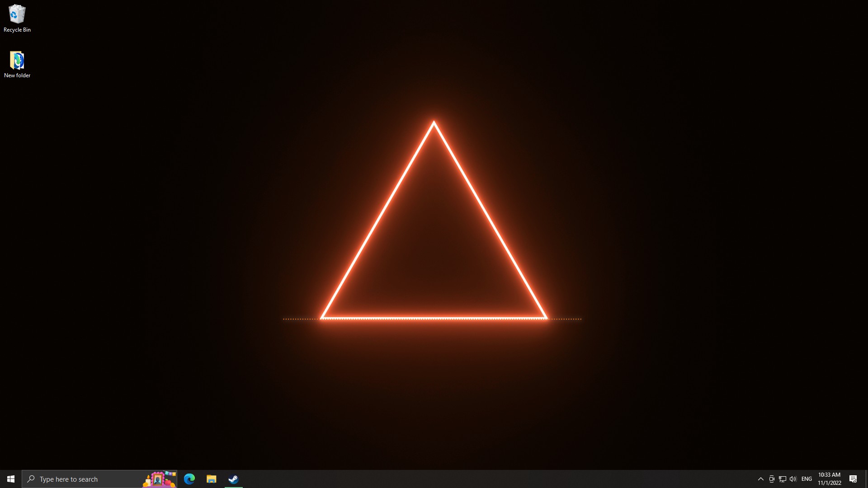
Task: Click the date 11/1/2022 in taskbar
Action: tap(829, 483)
